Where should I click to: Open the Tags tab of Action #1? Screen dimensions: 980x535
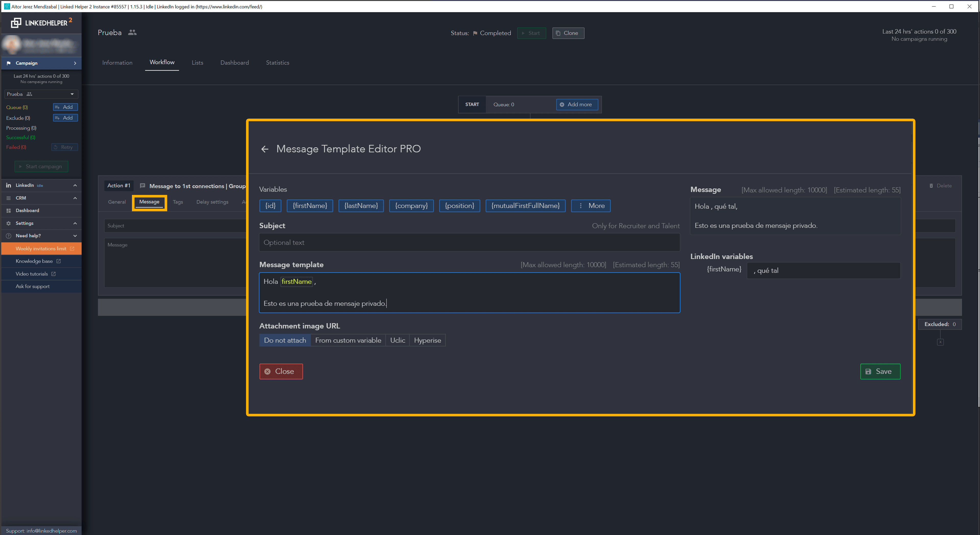[x=178, y=202]
